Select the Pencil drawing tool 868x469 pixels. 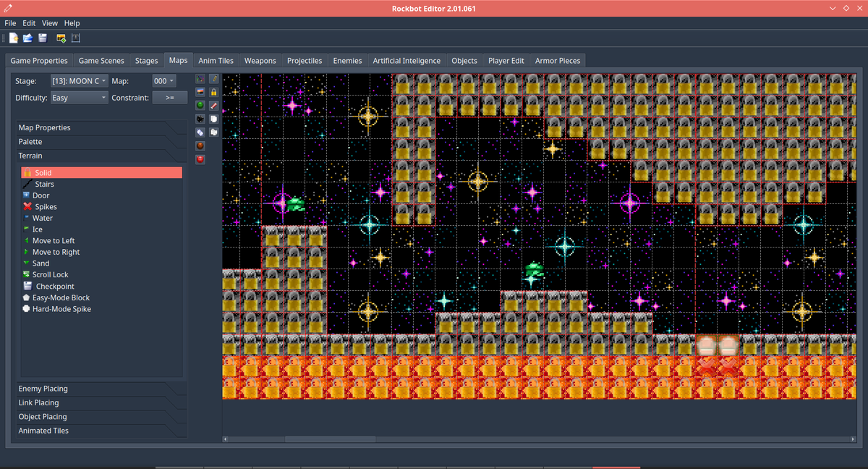[x=214, y=78]
